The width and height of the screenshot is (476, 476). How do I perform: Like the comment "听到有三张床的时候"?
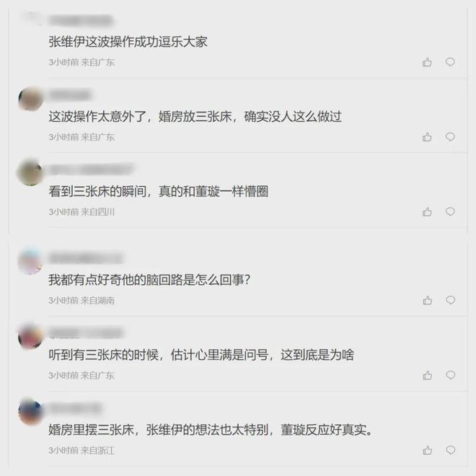click(428, 375)
